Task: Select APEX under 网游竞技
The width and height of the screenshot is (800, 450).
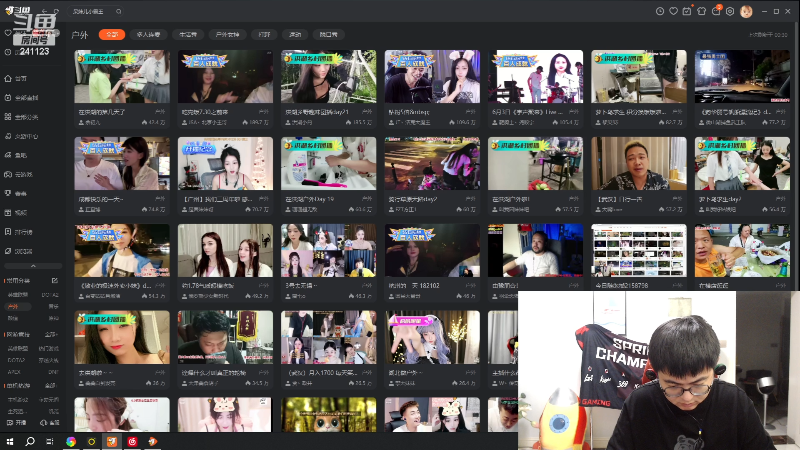Action: coord(14,372)
